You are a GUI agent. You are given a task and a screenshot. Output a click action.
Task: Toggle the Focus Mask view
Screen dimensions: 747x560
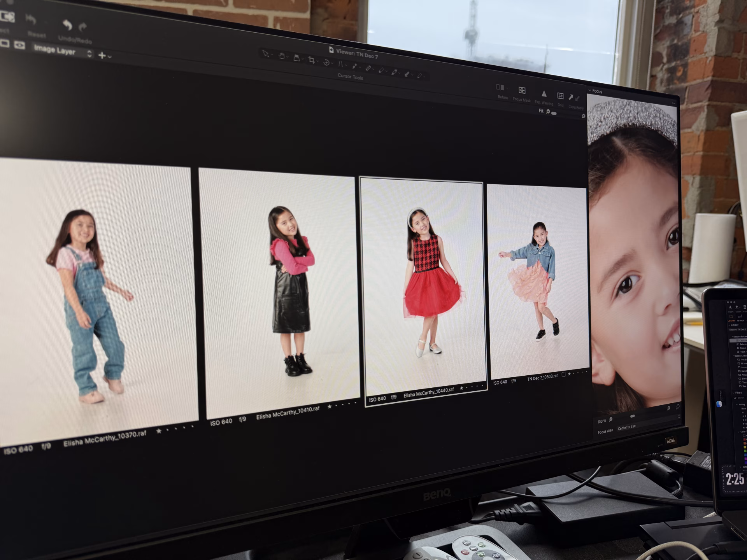click(x=522, y=91)
